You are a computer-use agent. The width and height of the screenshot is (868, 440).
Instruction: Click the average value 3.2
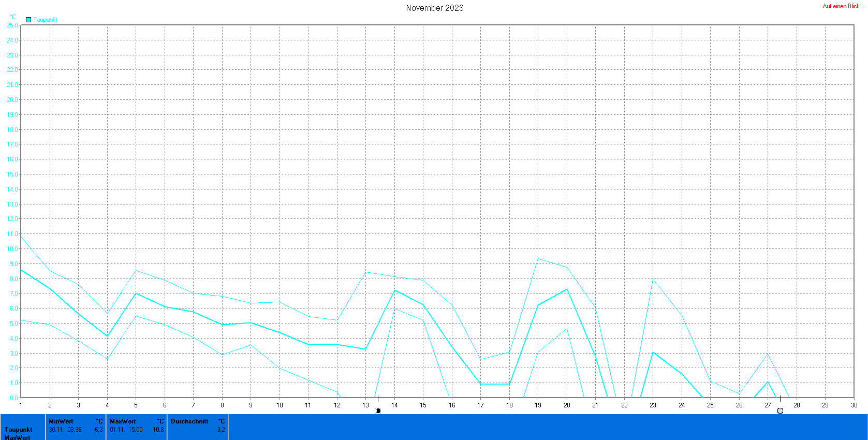(x=221, y=430)
